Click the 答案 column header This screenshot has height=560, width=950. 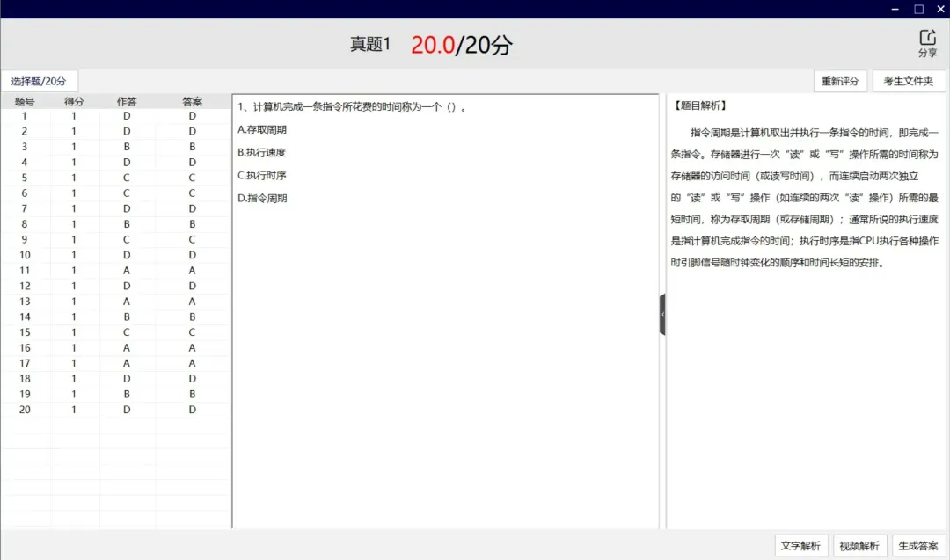click(x=192, y=102)
